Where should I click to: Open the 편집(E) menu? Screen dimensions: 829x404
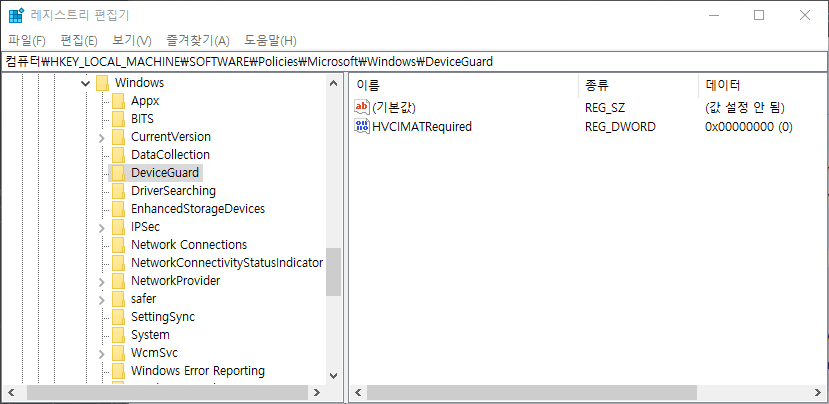(x=79, y=40)
